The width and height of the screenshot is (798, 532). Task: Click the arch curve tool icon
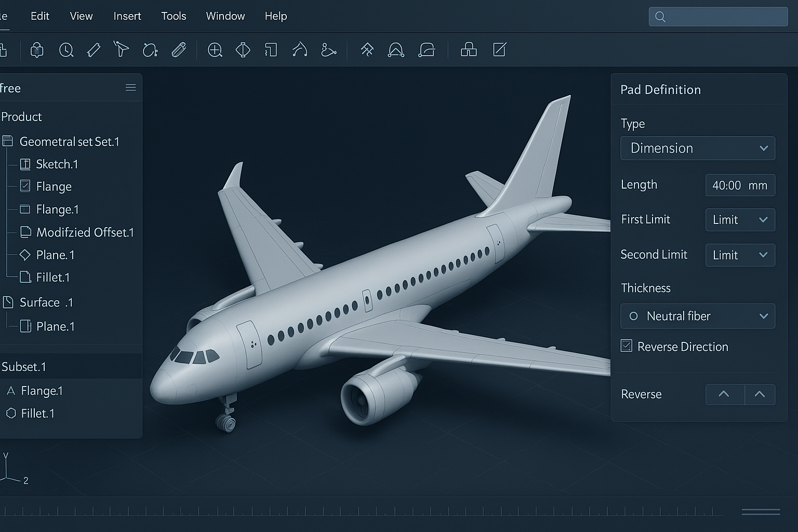point(396,50)
